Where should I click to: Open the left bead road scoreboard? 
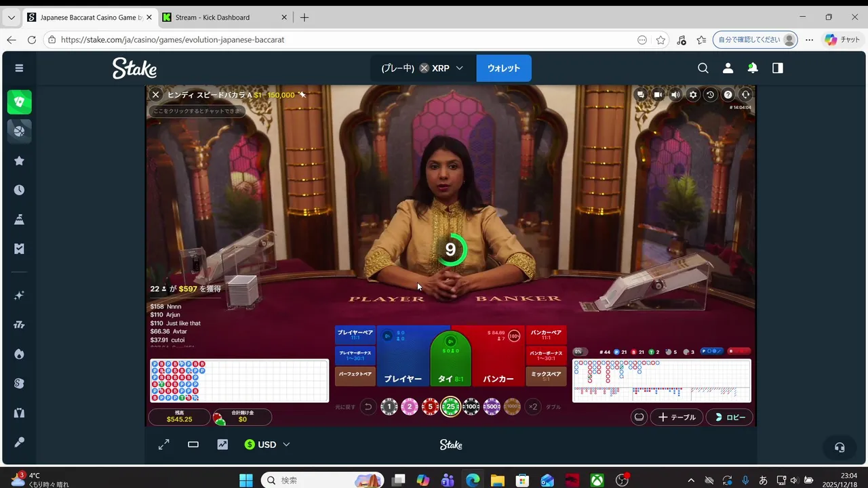pyautogui.click(x=239, y=381)
